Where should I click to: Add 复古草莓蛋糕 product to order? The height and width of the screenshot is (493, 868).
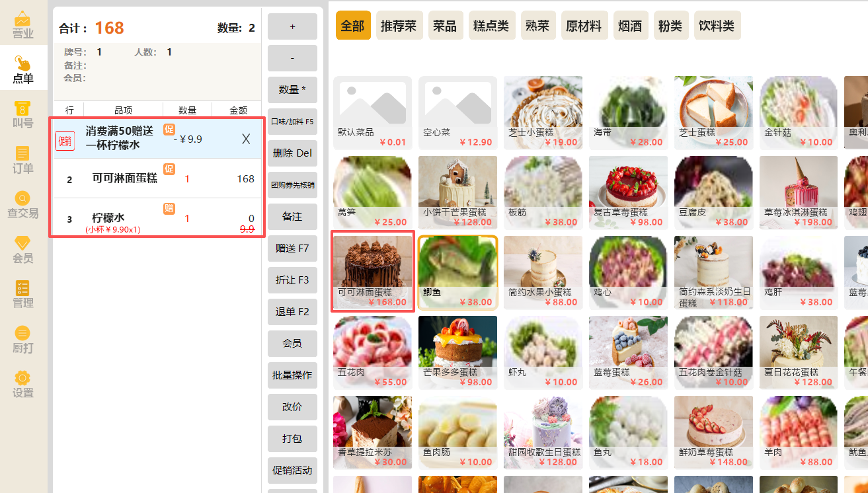(x=628, y=192)
